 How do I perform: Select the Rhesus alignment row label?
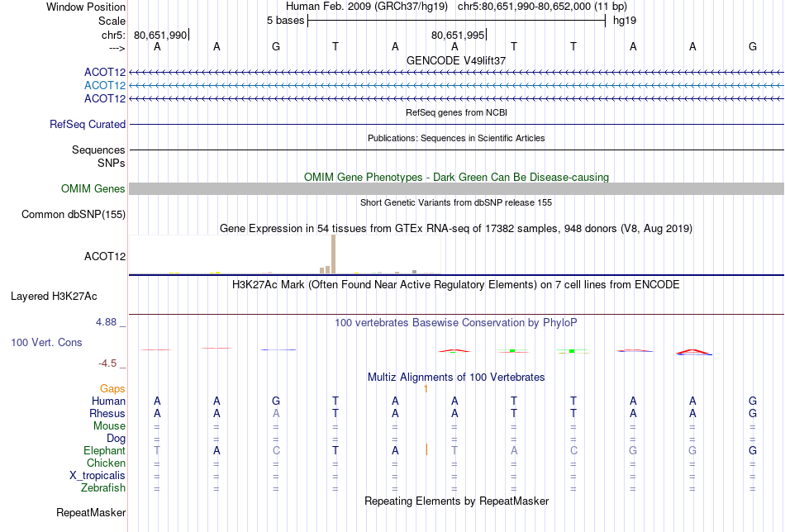click(107, 413)
